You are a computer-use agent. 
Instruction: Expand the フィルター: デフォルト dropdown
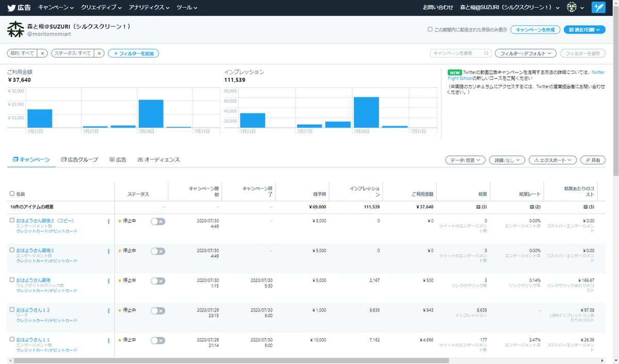pyautogui.click(x=525, y=53)
